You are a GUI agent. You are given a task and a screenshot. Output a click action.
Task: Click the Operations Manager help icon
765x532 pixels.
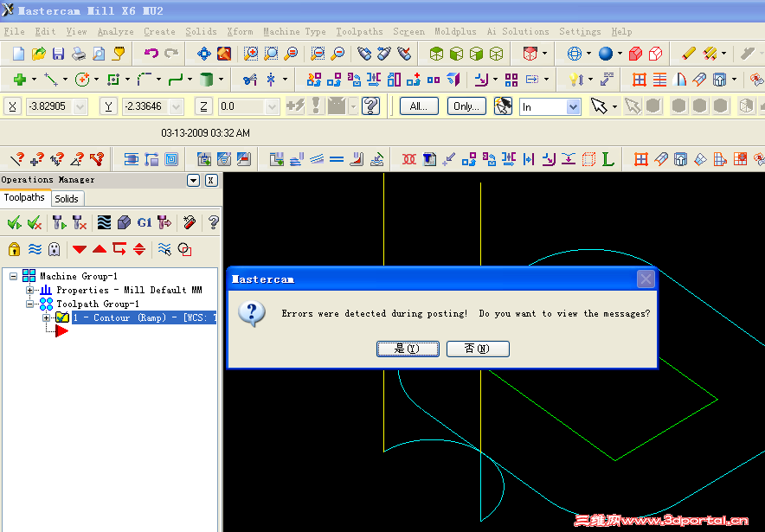click(x=213, y=223)
